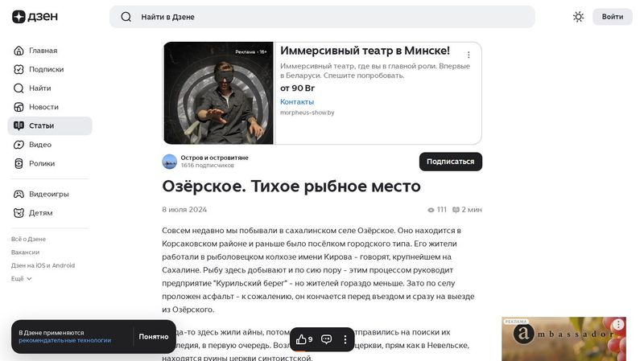Toggle the light/dark theme sun icon

pos(578,17)
